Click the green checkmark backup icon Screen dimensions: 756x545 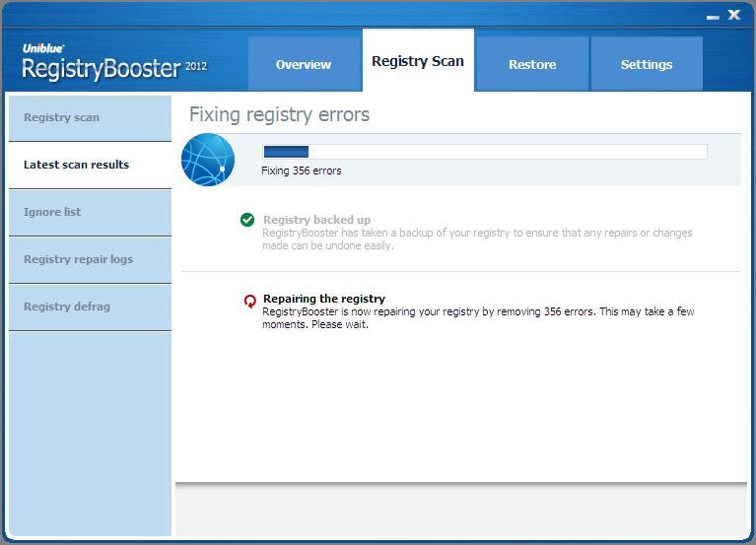point(247,220)
